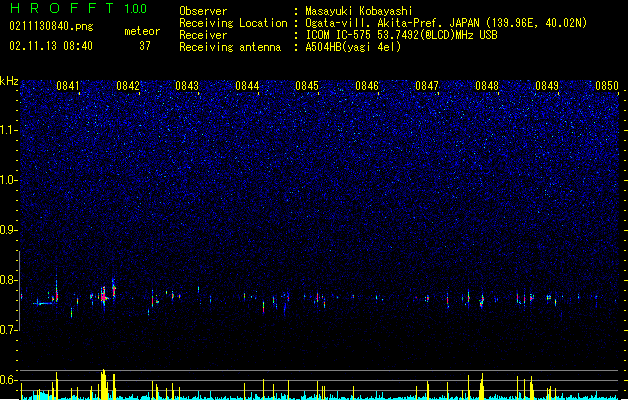Select the filename 0211130840.png
629x400 pixels.
pos(51,26)
